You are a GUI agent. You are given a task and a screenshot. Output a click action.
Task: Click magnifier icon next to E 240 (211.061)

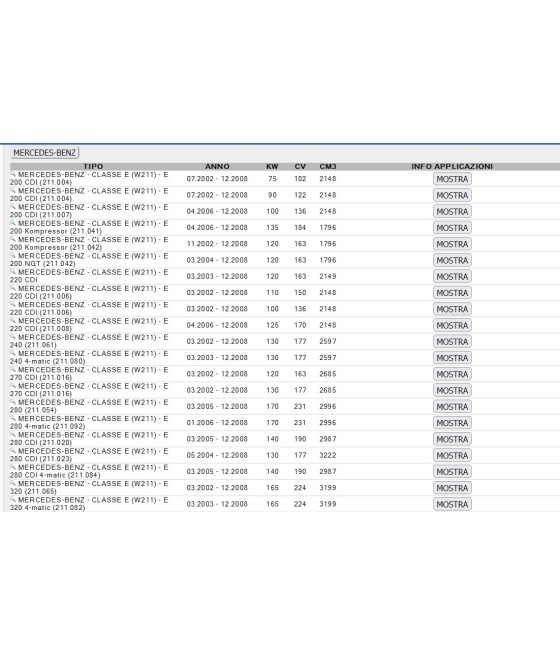coord(13,337)
